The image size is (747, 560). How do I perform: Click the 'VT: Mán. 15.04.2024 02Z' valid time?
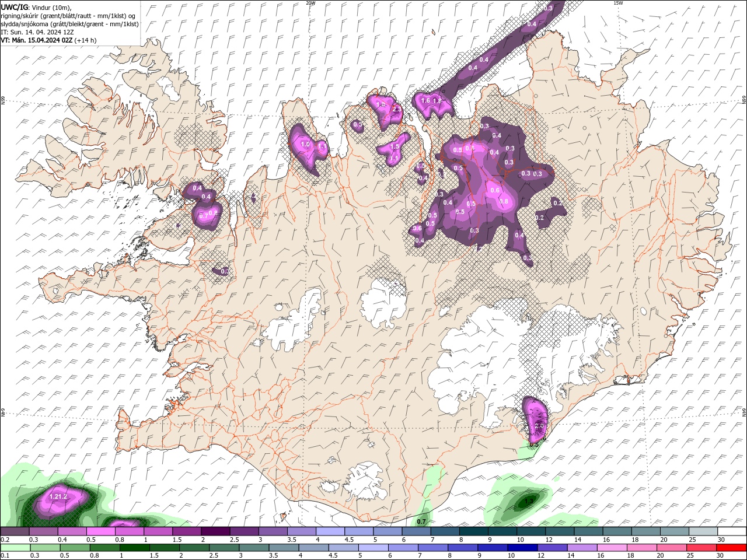[37, 40]
